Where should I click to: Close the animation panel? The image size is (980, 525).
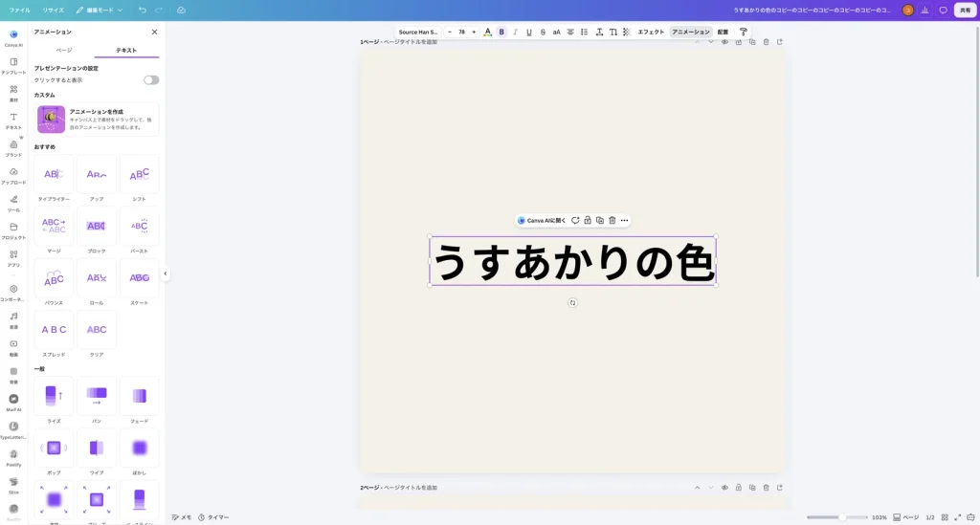[154, 32]
